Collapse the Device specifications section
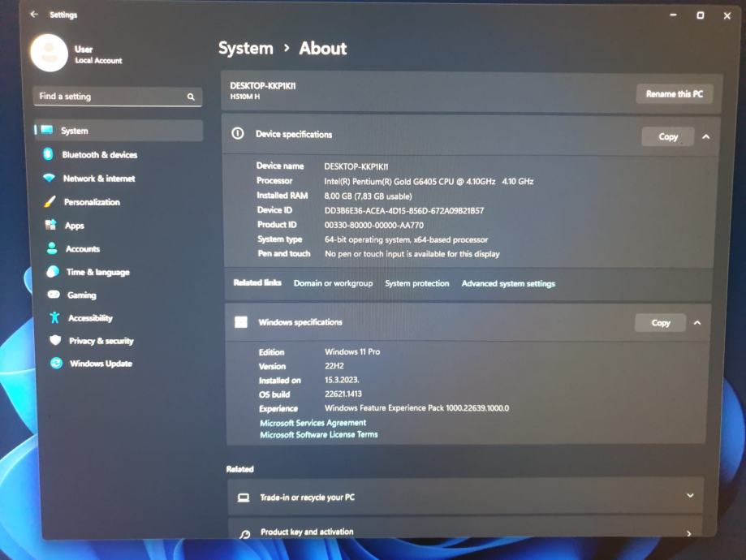Viewport: 746px width, 560px height. pos(706,136)
